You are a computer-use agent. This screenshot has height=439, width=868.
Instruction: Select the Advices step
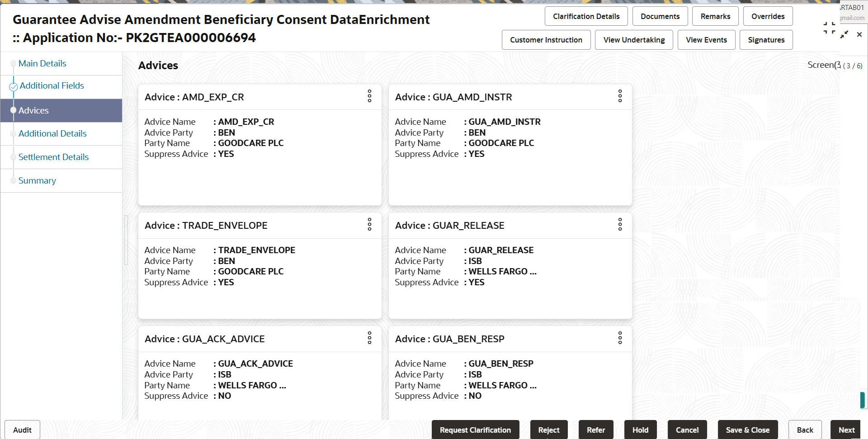[x=61, y=110]
